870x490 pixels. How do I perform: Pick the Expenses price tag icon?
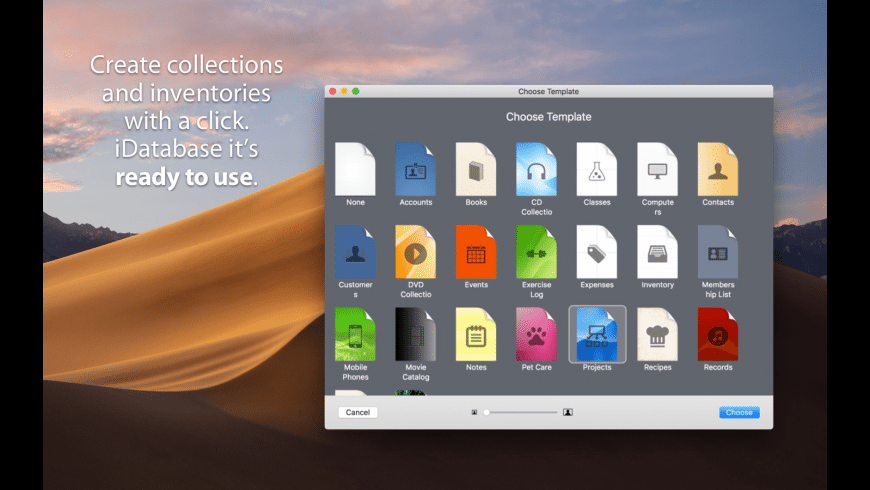[x=597, y=252]
